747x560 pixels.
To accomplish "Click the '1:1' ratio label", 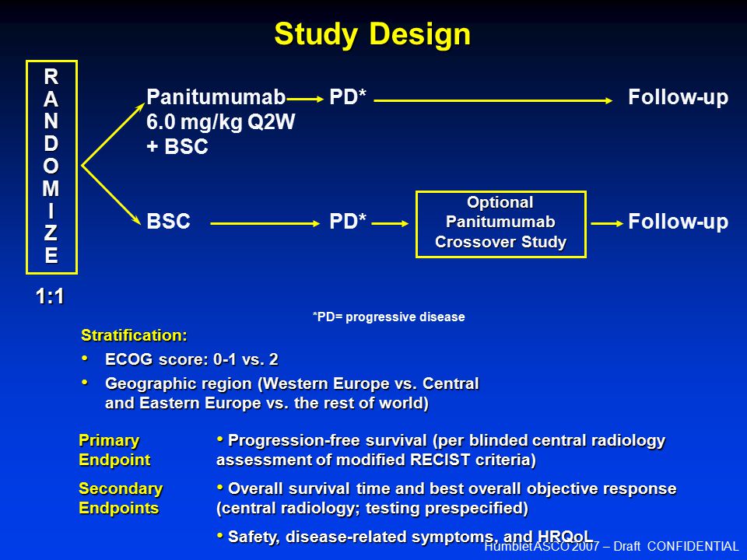I will (x=50, y=296).
